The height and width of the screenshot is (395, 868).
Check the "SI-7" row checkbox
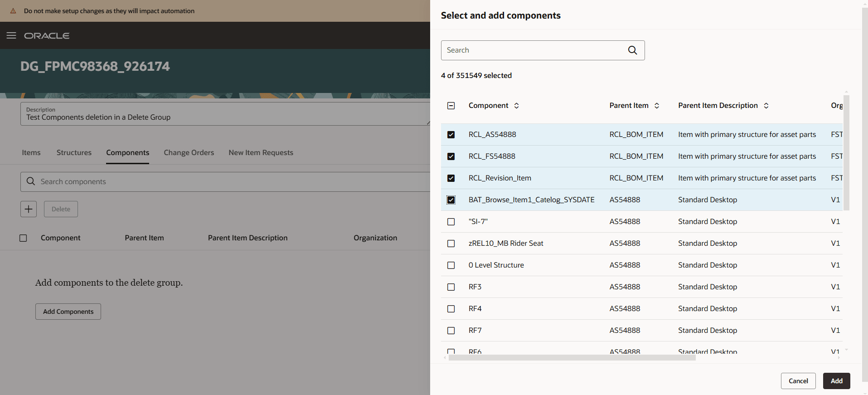point(451,222)
